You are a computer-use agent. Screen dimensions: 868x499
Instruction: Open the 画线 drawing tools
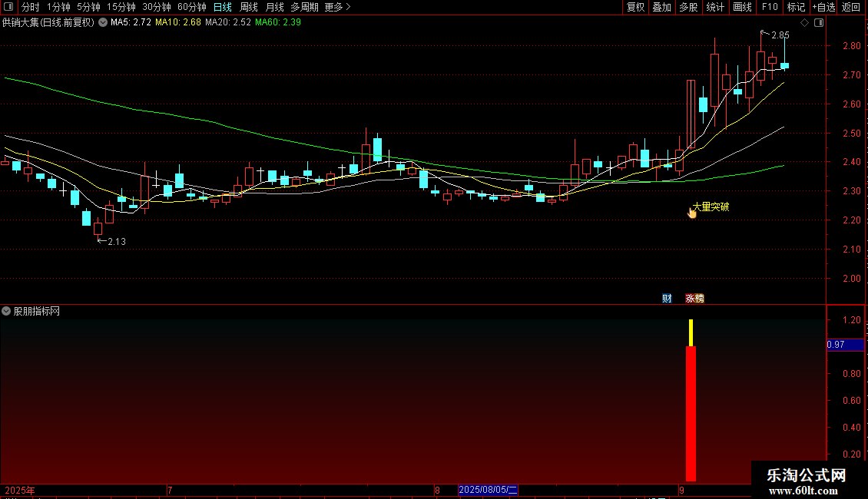click(742, 7)
